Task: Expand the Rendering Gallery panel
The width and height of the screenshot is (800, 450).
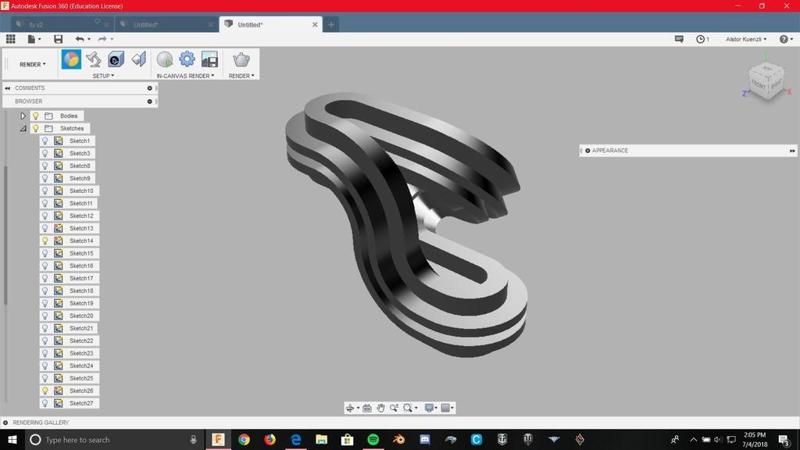Action: 6,422
